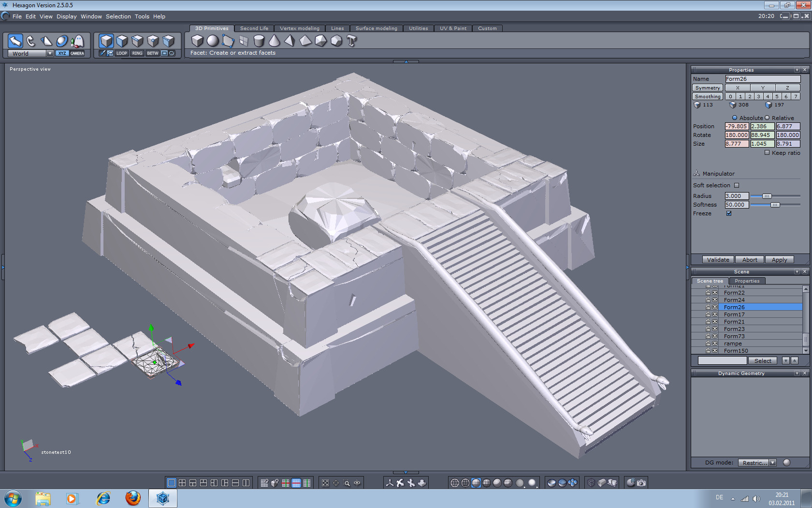
Task: Toggle the Keep ratio checkbox
Action: click(767, 153)
